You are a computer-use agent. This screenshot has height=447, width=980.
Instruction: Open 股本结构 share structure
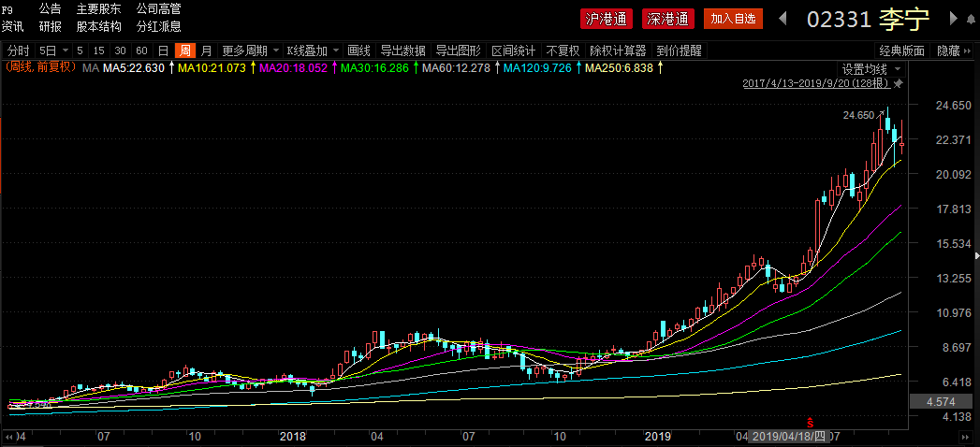(x=99, y=27)
